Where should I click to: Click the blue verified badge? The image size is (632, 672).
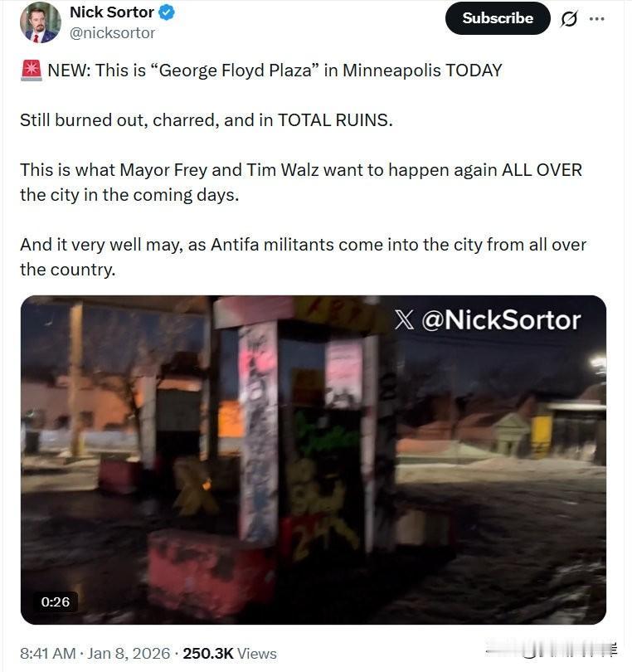pos(167,12)
